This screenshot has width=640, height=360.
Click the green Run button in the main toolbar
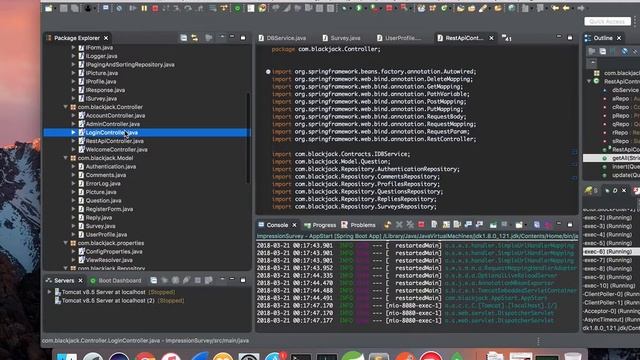click(x=359, y=8)
